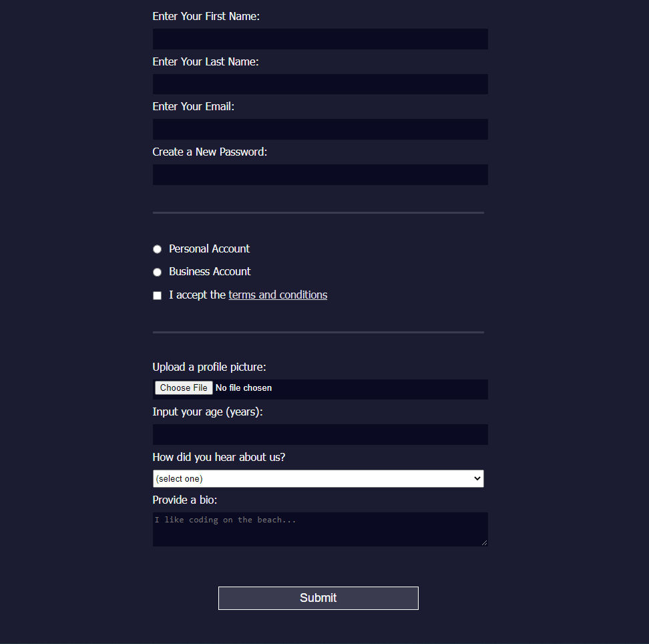Open the 'How did you hear about us?' dropdown

pos(318,478)
